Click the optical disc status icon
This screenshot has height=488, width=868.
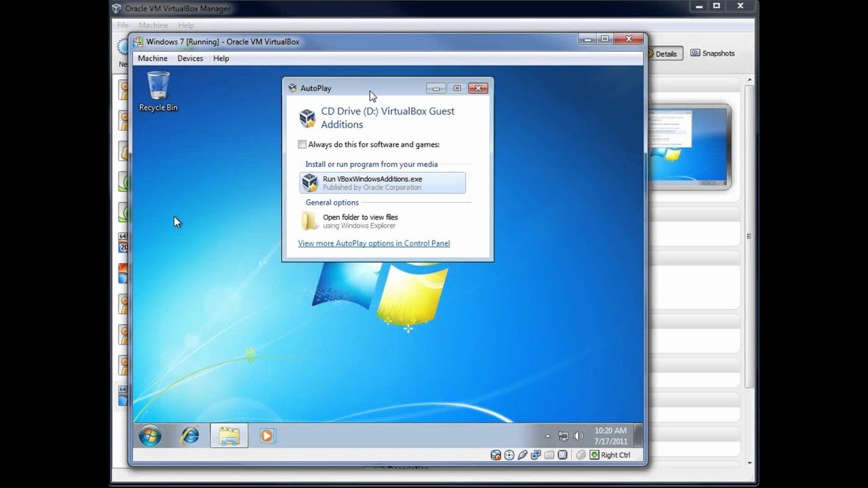point(509,455)
